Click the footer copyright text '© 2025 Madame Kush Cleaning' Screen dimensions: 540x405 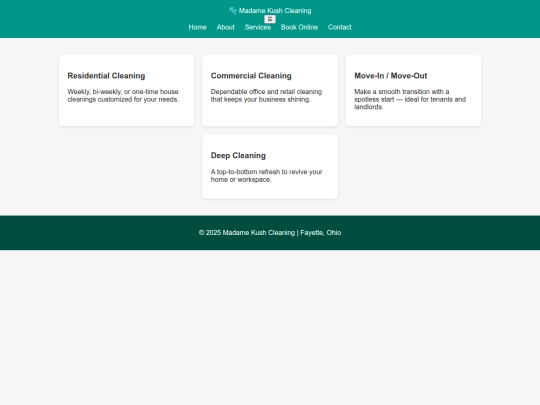pos(247,233)
